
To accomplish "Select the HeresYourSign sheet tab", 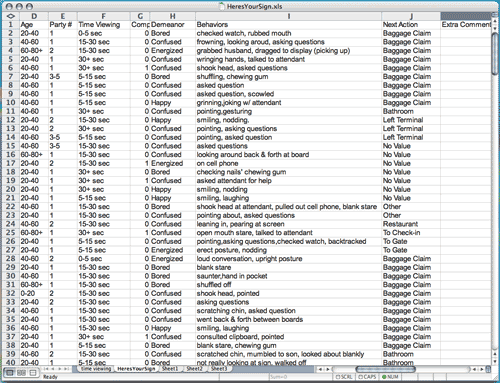I will coord(136,369).
